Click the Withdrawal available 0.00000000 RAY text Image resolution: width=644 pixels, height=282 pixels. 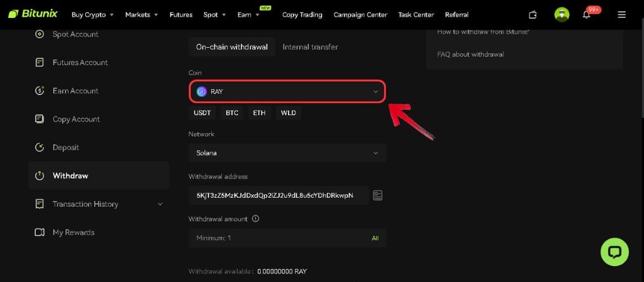pos(248,271)
